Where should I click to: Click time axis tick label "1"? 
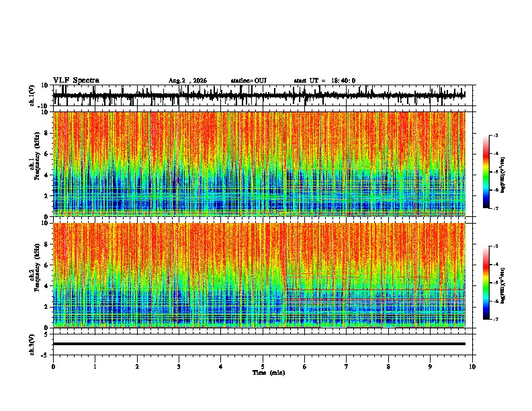95,367
